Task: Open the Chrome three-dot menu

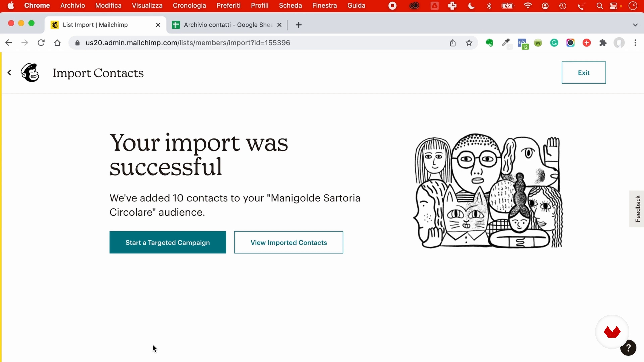Action: pyautogui.click(x=635, y=43)
